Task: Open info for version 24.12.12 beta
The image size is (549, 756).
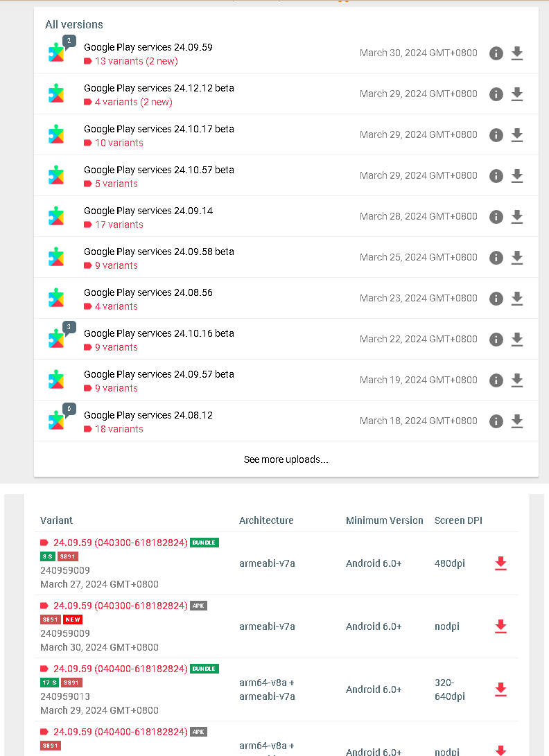Action: coord(496,94)
